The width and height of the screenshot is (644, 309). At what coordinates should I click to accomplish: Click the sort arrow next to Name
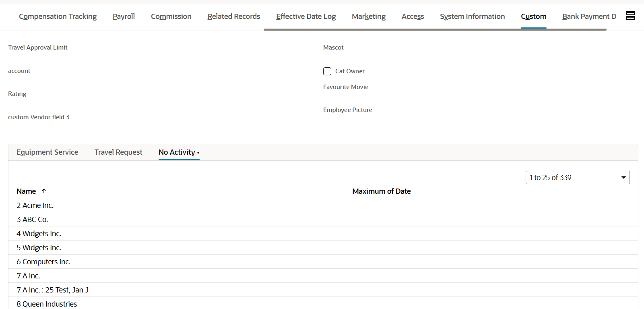(44, 191)
